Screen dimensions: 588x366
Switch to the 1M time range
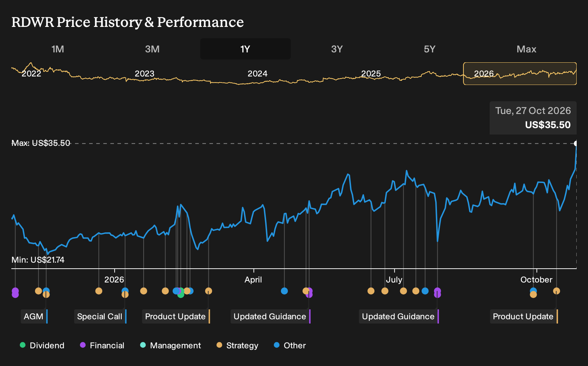(x=58, y=49)
